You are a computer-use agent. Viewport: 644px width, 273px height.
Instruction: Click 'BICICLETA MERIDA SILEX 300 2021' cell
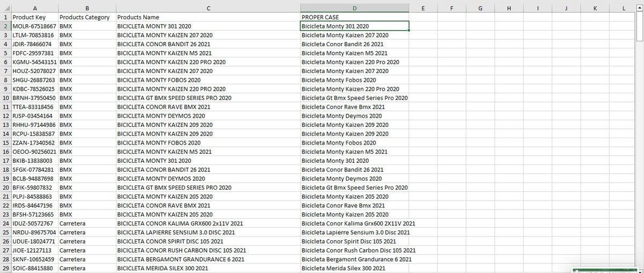coord(208,268)
